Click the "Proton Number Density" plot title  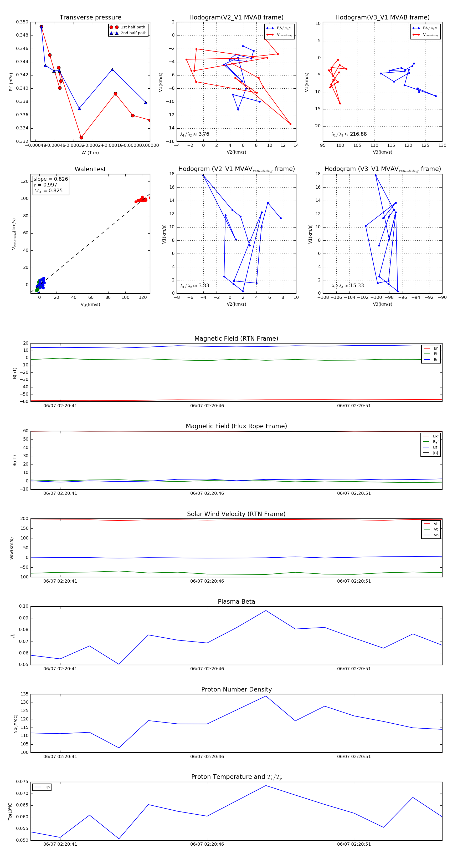(236, 689)
